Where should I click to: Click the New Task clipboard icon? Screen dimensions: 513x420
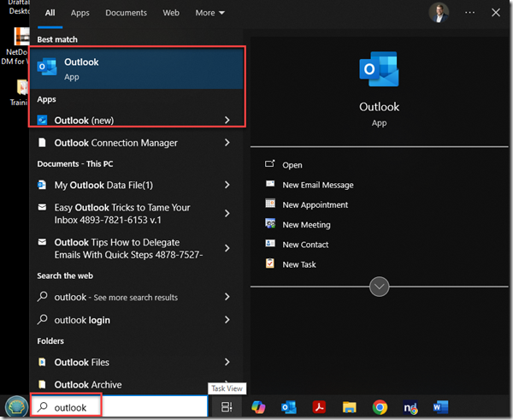pos(270,263)
